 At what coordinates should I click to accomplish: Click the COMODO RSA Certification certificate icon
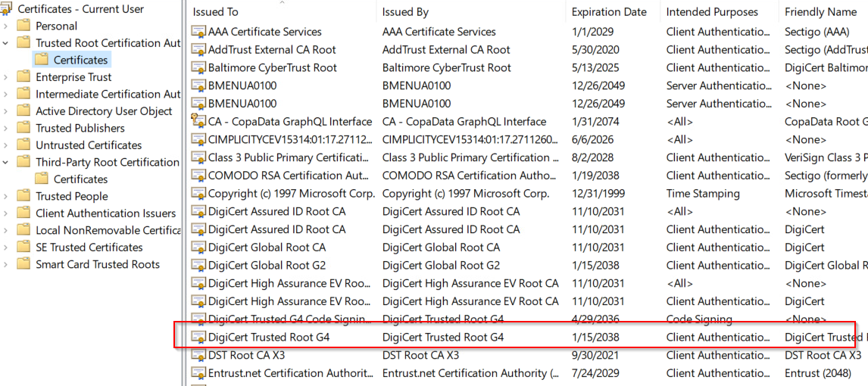pyautogui.click(x=198, y=176)
